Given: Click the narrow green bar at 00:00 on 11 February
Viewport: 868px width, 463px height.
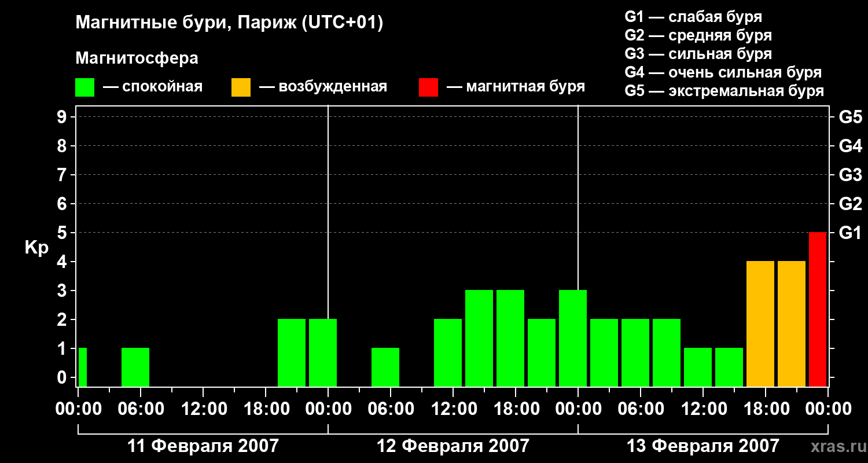Looking at the screenshot, I should 83,367.
